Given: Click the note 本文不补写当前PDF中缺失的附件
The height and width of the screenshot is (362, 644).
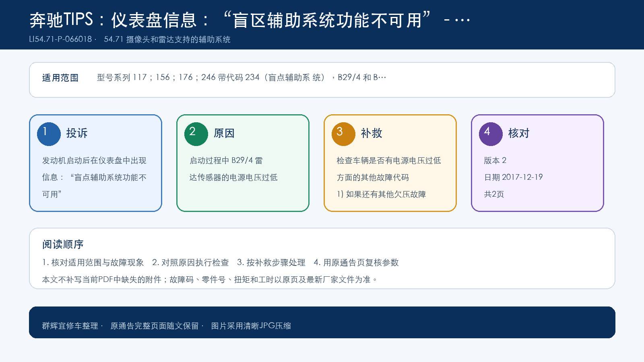Looking at the screenshot, I should 102,280.
